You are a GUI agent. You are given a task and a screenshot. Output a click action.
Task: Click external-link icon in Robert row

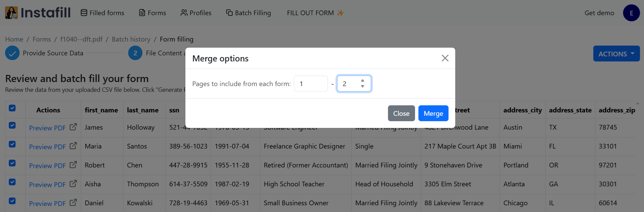pyautogui.click(x=73, y=165)
